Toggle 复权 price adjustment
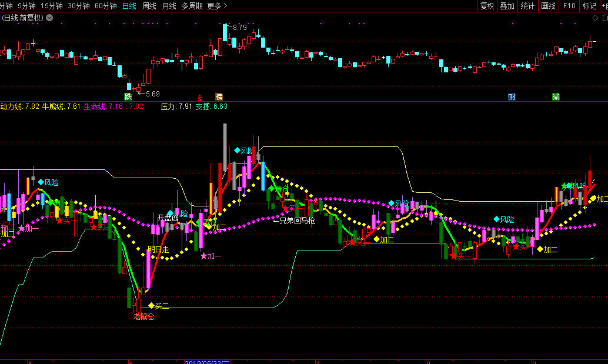Screen dimensions: 608x364 coord(487,6)
